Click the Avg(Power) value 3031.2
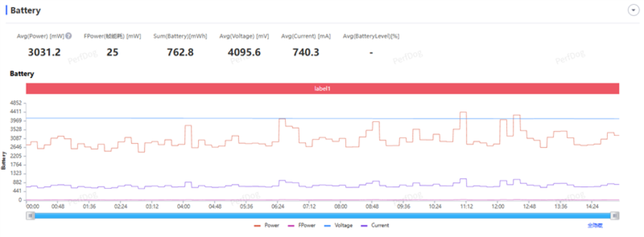This screenshot has height=237, width=644. point(44,52)
